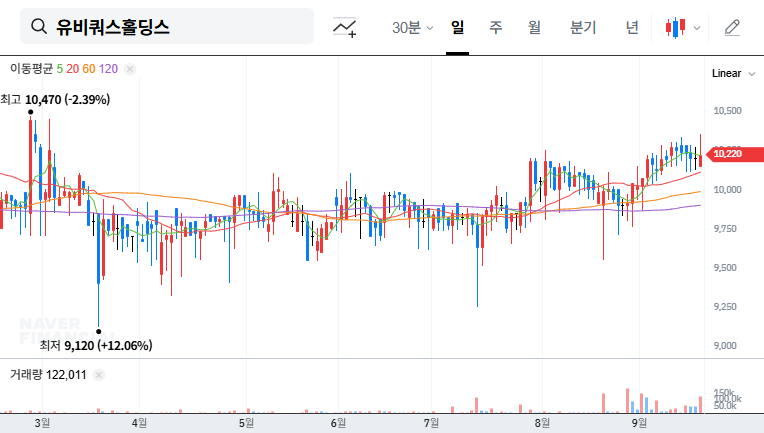This screenshot has height=433, width=764.
Task: Click the 5월 time axis label
Action: coord(247,423)
